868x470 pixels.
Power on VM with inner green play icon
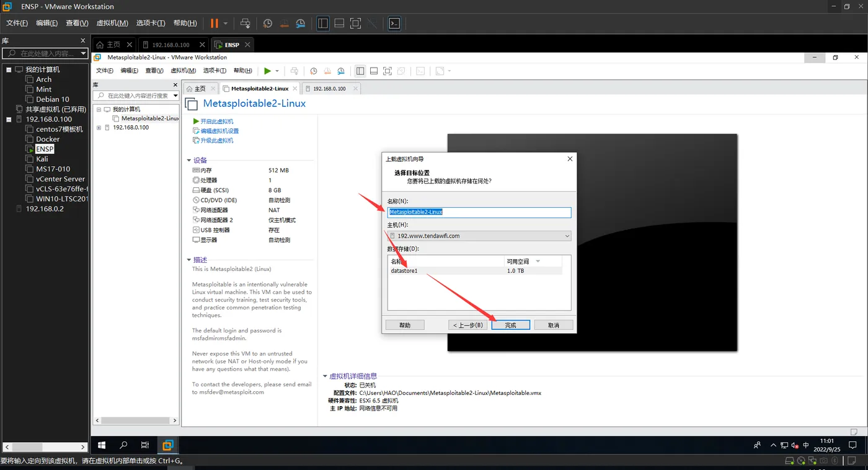click(267, 71)
